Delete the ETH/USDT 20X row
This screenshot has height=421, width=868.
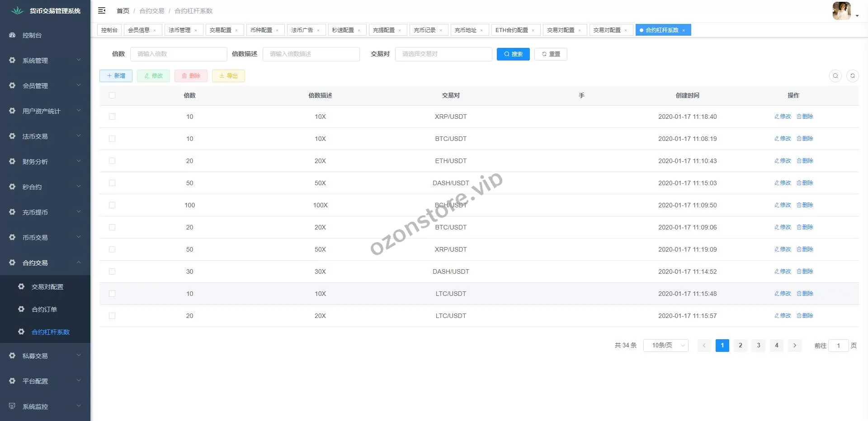click(x=805, y=161)
